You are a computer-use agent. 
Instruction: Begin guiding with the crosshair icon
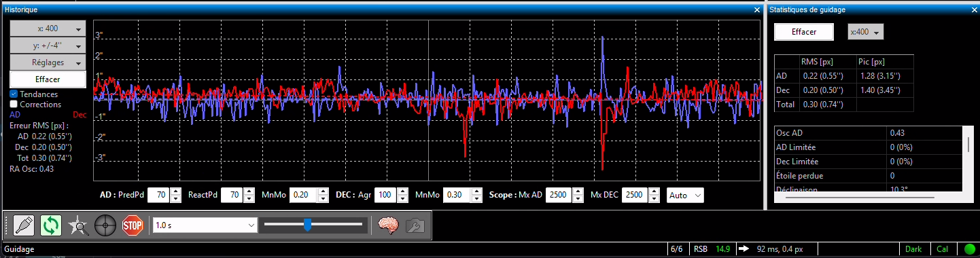105,225
